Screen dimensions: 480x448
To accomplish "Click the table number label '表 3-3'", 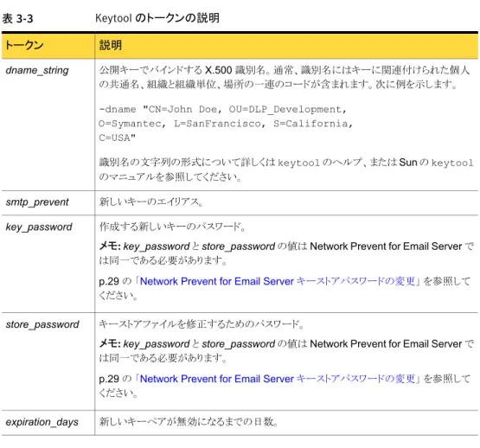I will (17, 19).
